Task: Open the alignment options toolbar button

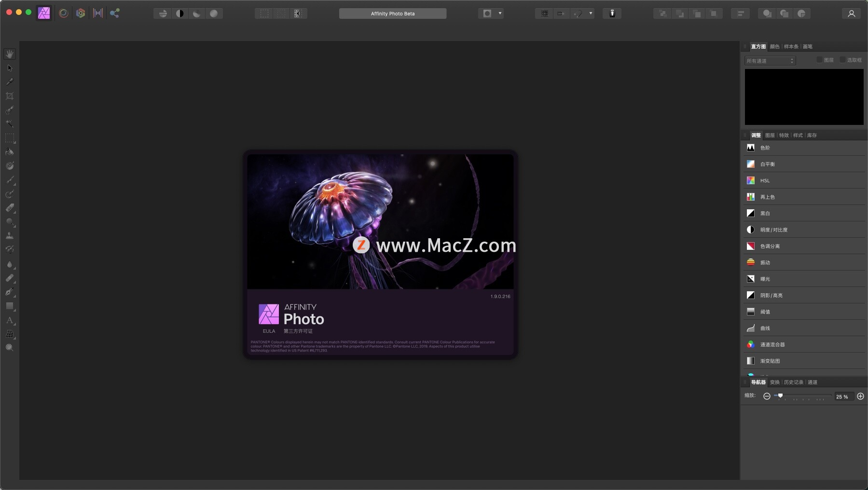Action: (x=740, y=14)
